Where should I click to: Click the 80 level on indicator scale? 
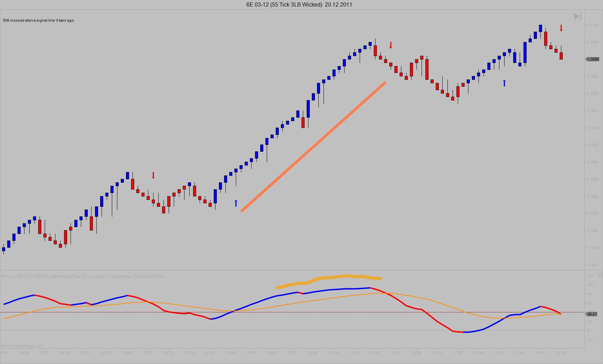pos(589,294)
